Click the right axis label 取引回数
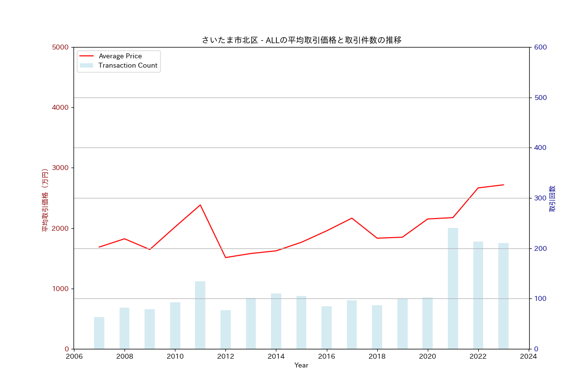The height and width of the screenshot is (392, 588). point(552,198)
